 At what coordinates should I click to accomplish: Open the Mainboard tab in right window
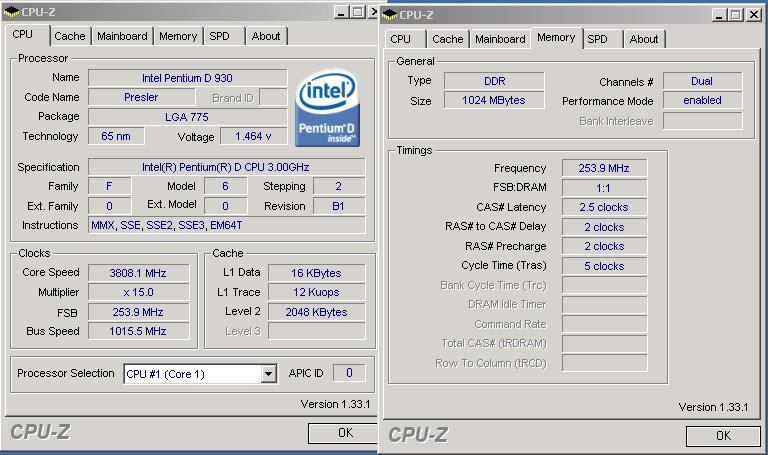tap(500, 39)
